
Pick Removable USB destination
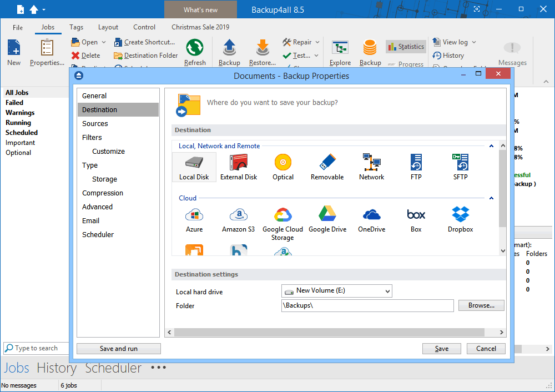[327, 167]
